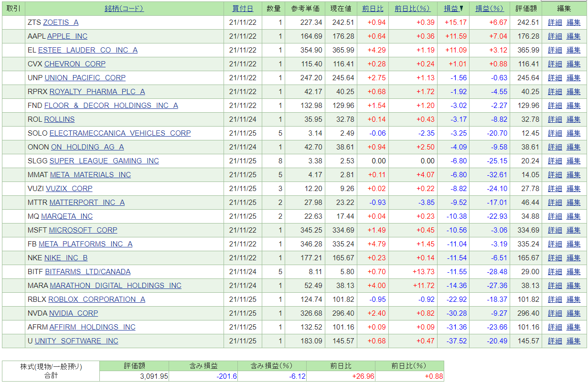
Task: Open ELECTRAMECCANICA_VEHICLES_CORP link
Action: point(120,133)
